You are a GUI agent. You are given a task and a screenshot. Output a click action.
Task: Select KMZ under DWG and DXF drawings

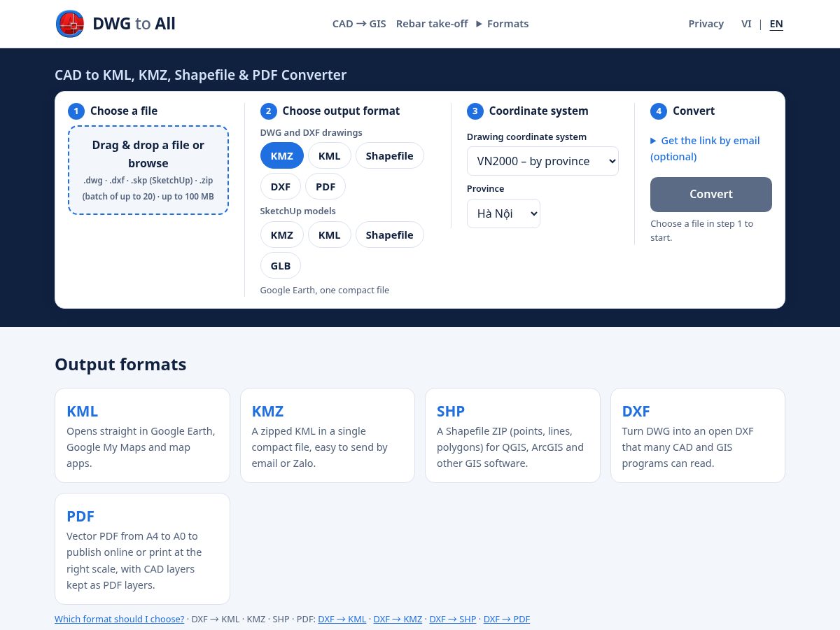[x=282, y=155]
